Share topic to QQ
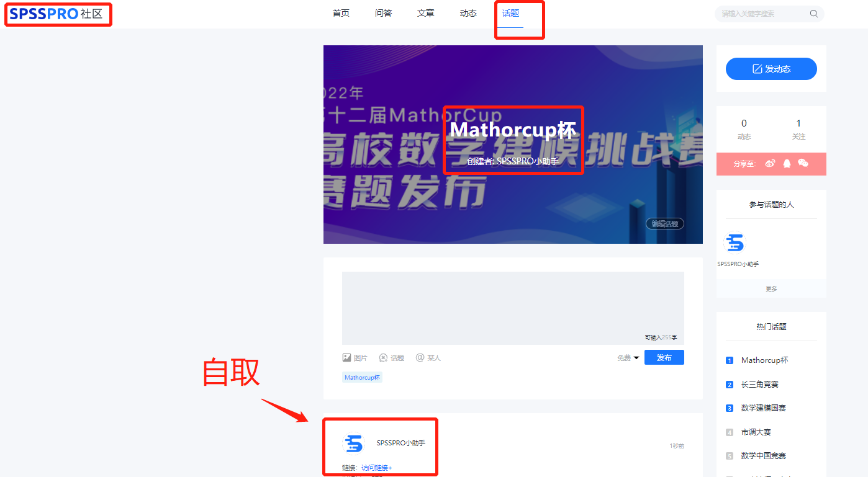 coord(785,163)
